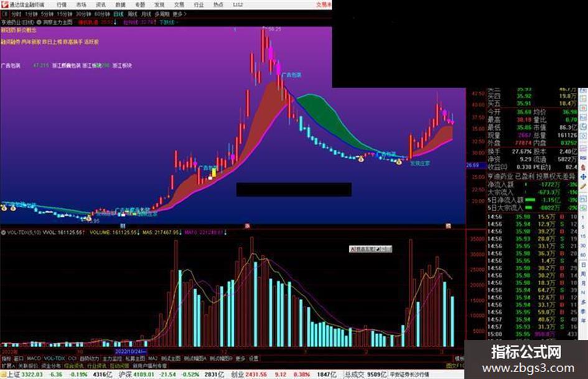
Task: Click the highlighted 2022/10/24 date label
Action: pos(131,352)
